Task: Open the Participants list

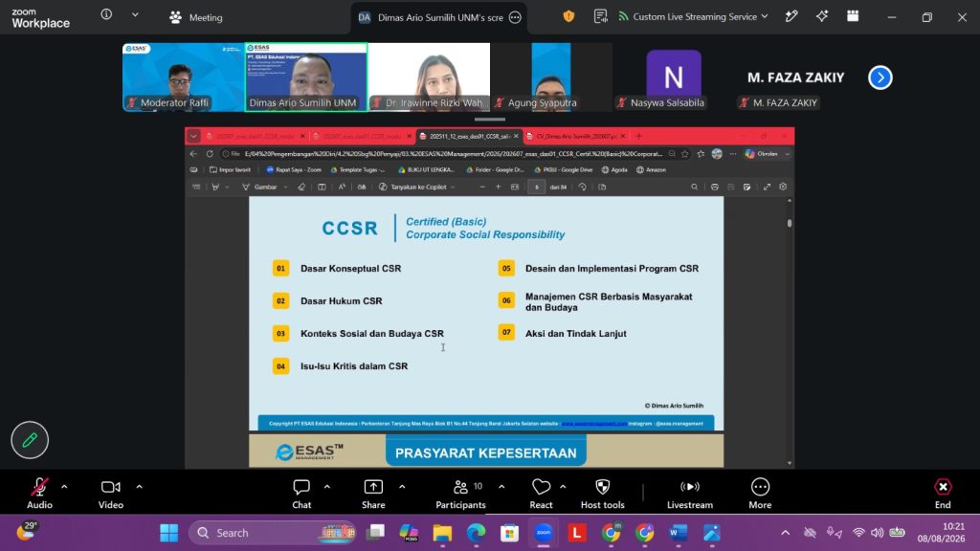Action: coord(460,493)
